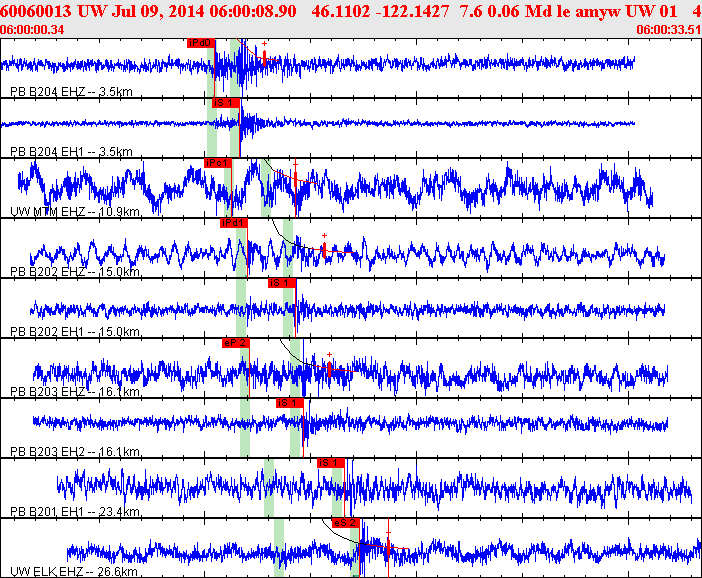The height and width of the screenshot is (578, 702).
Task: Select the eP 2 pick flag on B203 EHZ
Action: [x=235, y=343]
